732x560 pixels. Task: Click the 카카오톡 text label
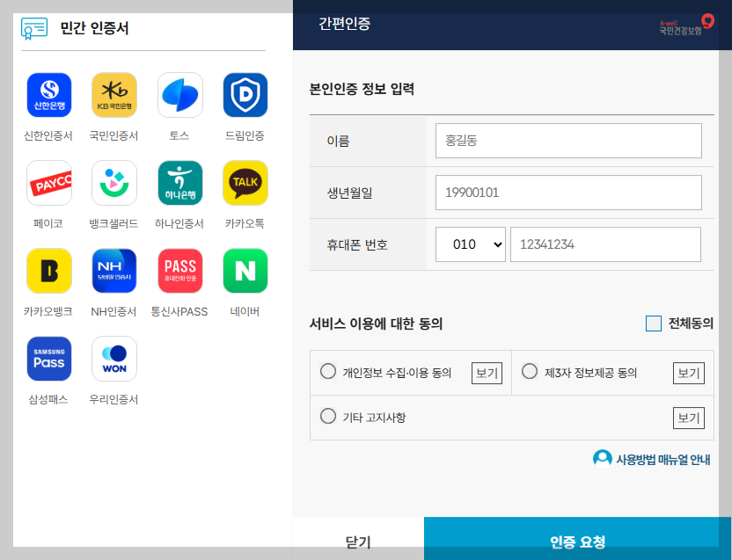pos(245,223)
